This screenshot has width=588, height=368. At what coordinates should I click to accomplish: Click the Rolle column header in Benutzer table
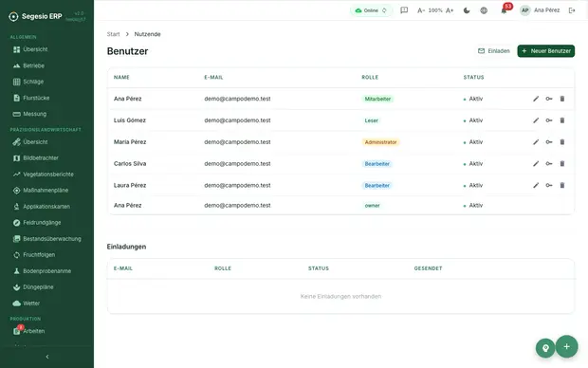tap(370, 77)
